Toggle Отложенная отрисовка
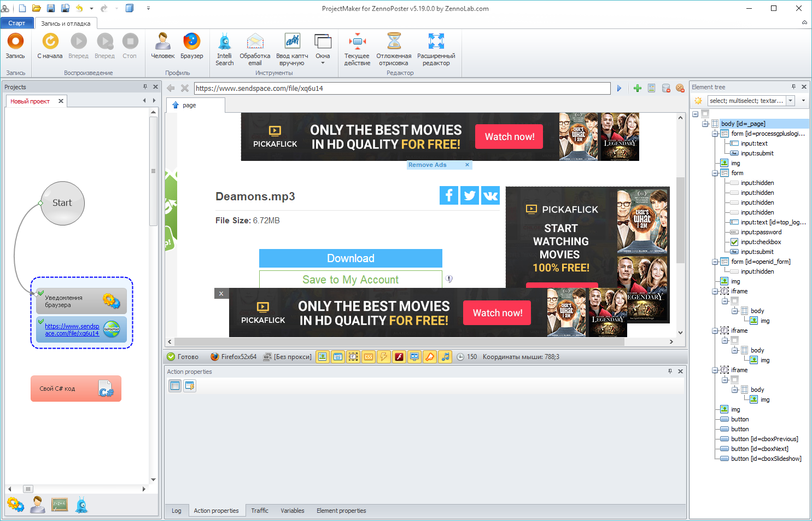The height and width of the screenshot is (521, 812). pyautogui.click(x=394, y=49)
